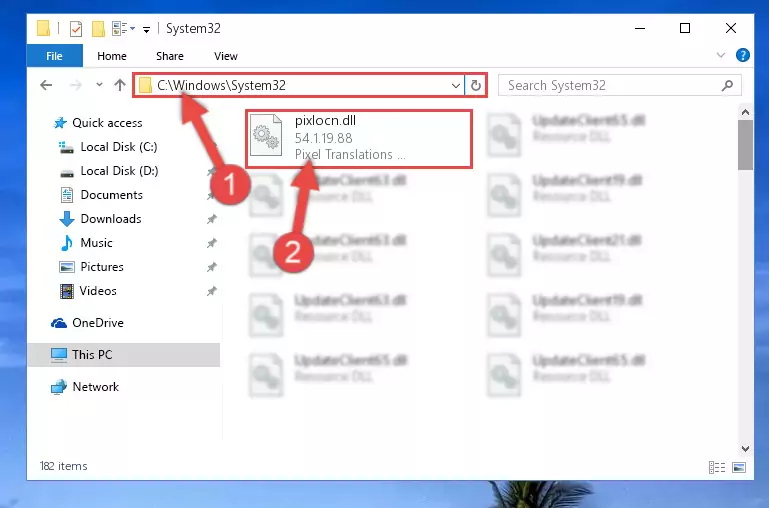Switch to the Home ribbon tab
Screen dimensions: 769x508
(x=112, y=56)
